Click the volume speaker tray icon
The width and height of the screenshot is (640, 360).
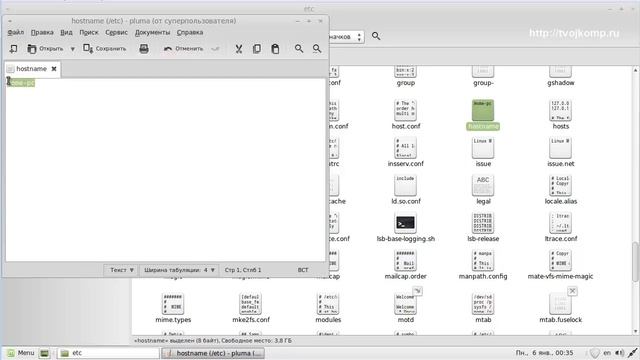tap(619, 353)
